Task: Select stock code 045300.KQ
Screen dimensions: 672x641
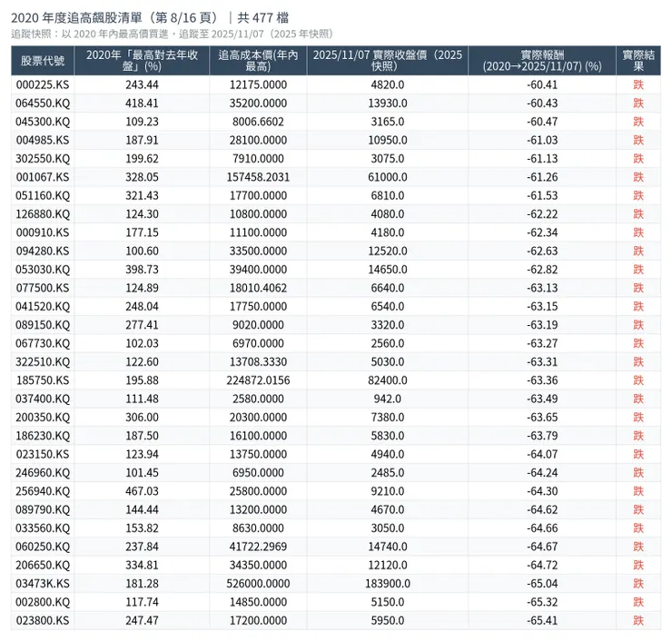Action: (x=43, y=122)
